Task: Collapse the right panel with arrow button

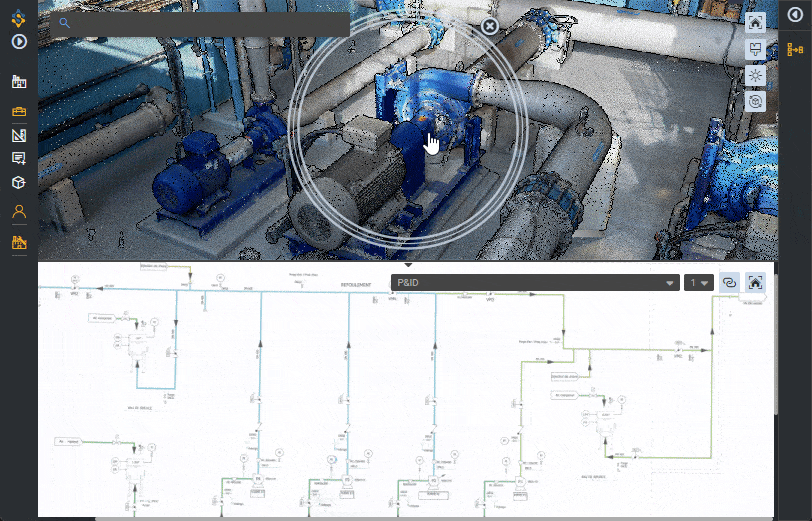Action: pos(795,15)
